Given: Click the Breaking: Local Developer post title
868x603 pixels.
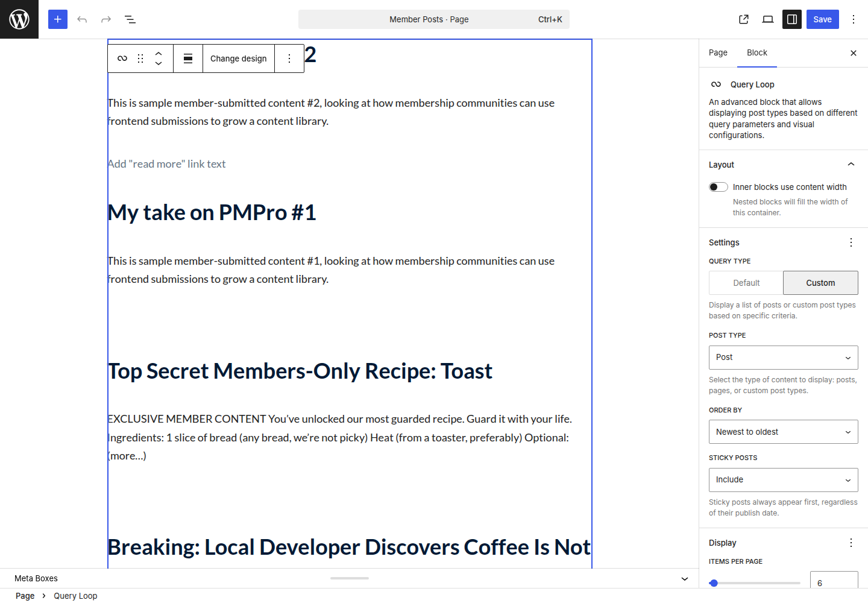Looking at the screenshot, I should coord(350,547).
